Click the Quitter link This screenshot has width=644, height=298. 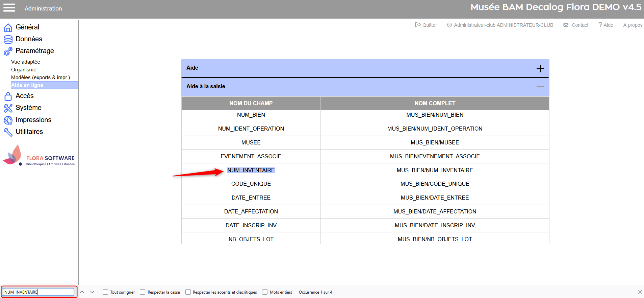(426, 25)
